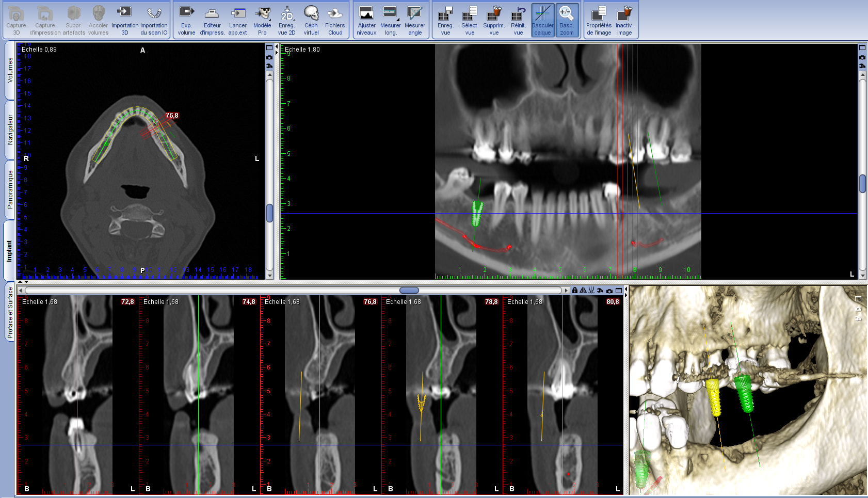Switch to the Panoramique side tab

pyautogui.click(x=10, y=189)
